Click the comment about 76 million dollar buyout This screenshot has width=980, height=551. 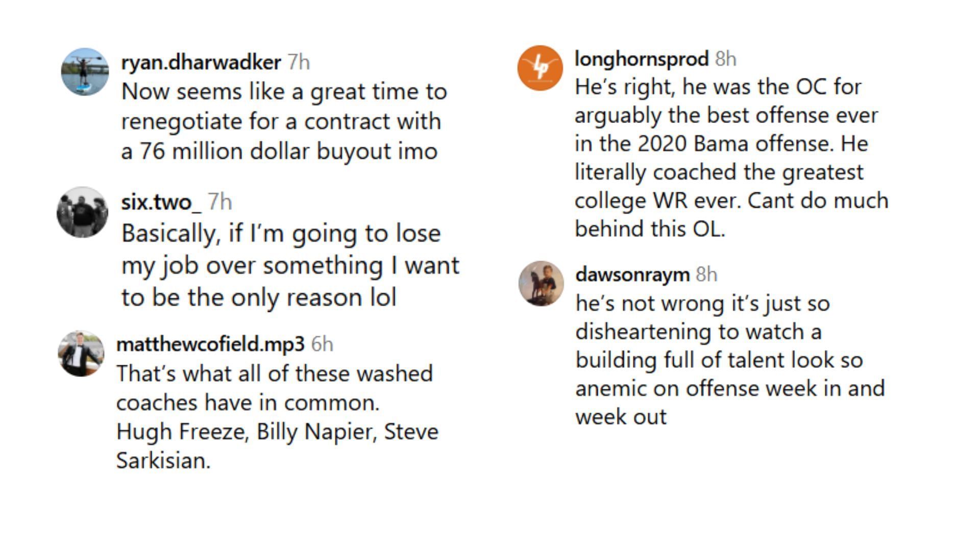click(284, 121)
